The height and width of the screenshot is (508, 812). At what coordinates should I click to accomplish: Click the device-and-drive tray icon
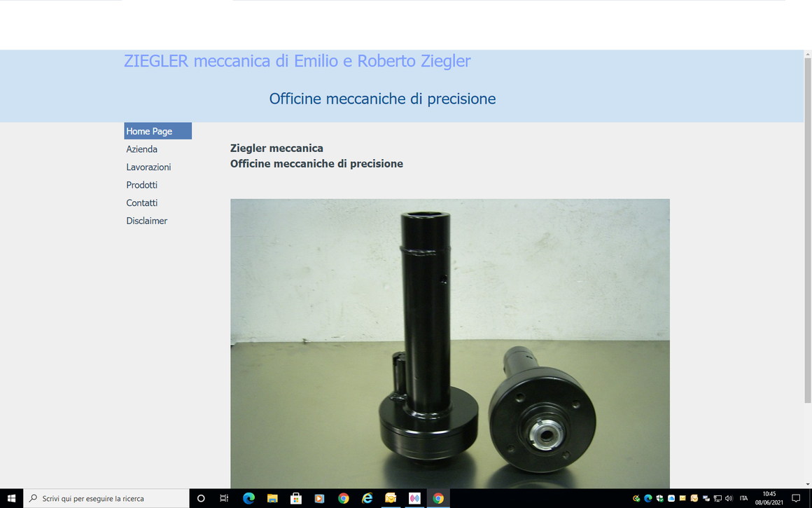point(706,498)
